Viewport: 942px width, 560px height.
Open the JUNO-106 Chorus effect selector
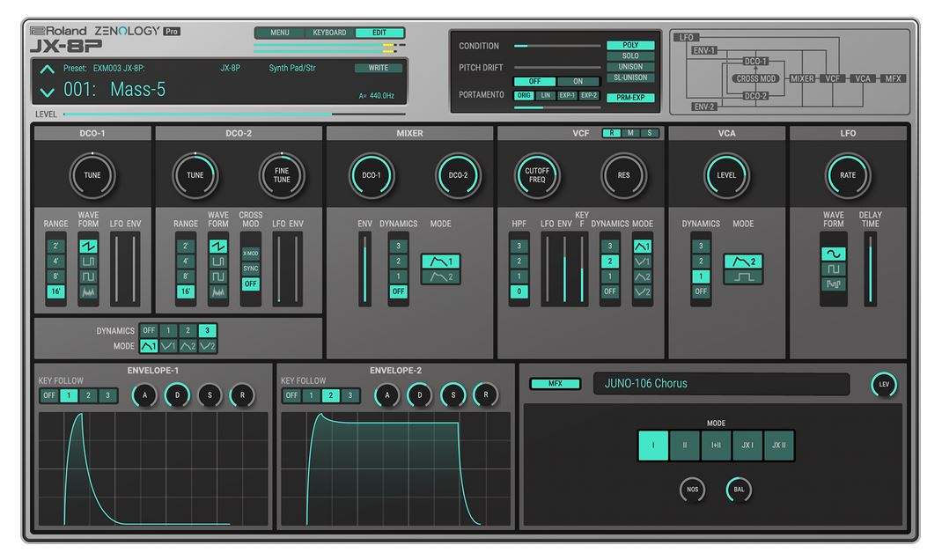[x=722, y=384]
